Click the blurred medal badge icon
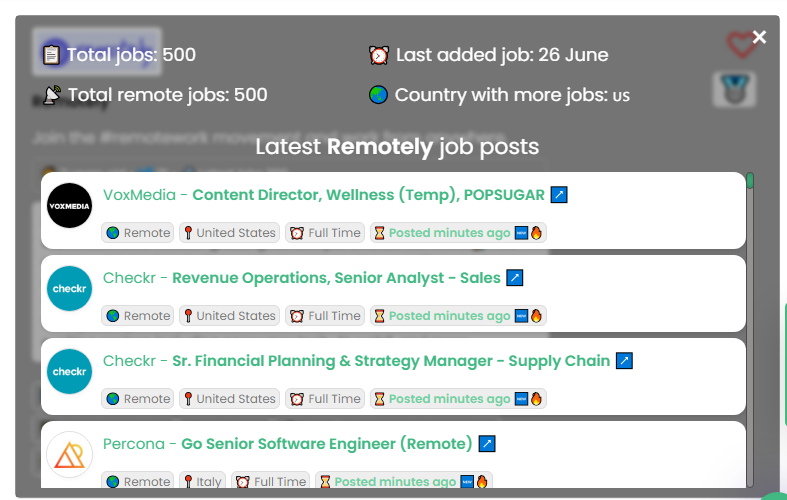This screenshot has height=500, width=787. (x=734, y=90)
